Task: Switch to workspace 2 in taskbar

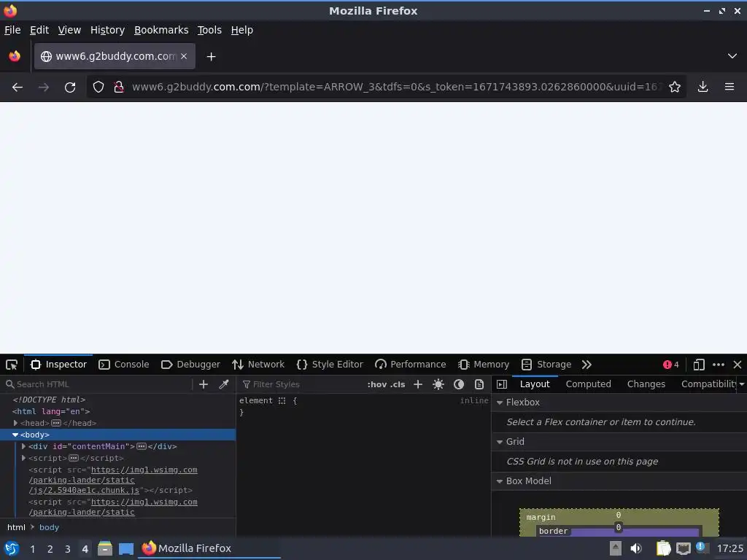Action: 50,549
